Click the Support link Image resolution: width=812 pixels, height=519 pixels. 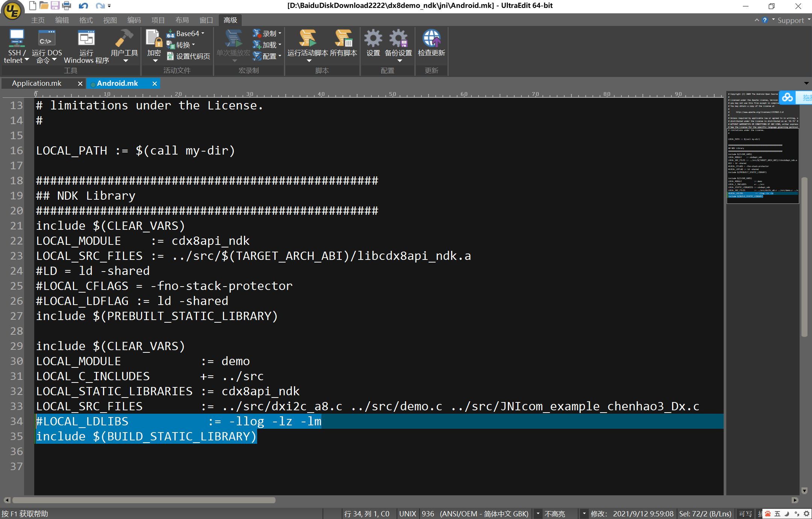[790, 20]
